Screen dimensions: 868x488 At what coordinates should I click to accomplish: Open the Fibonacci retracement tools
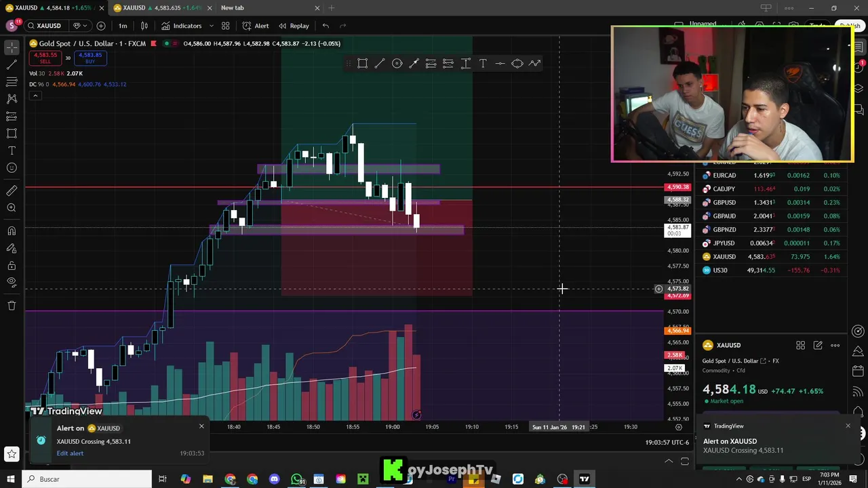click(x=12, y=81)
